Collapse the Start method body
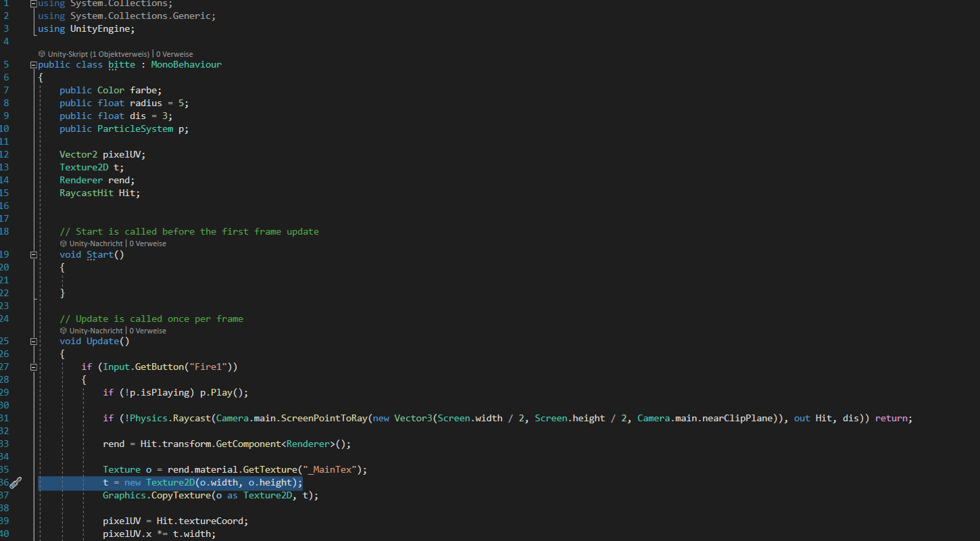 (33, 254)
